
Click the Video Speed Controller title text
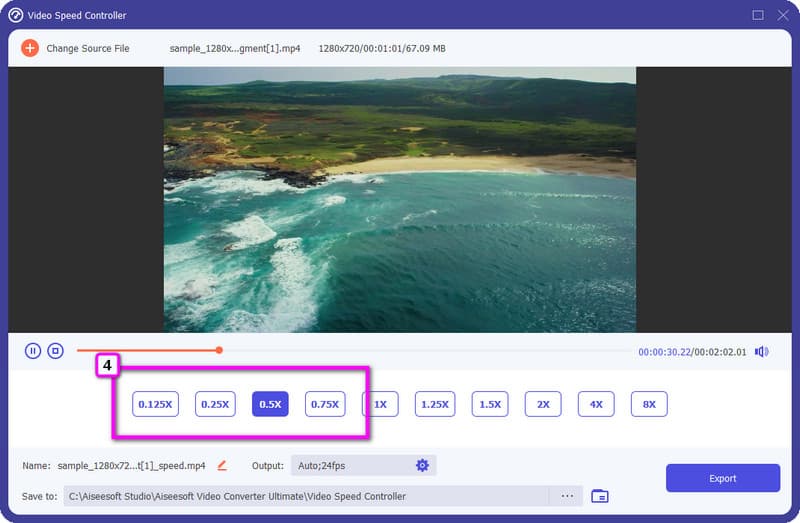click(x=77, y=15)
